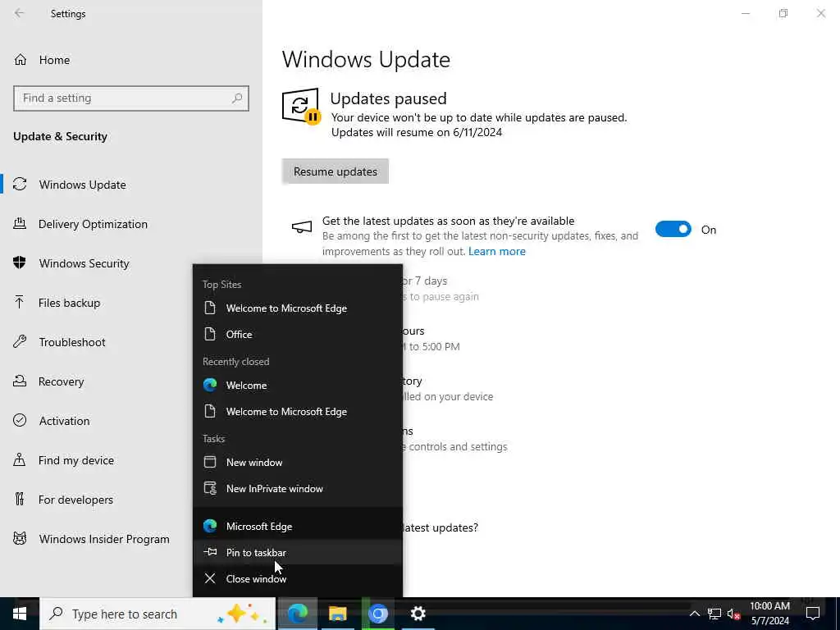Click the muted volume tray icon
840x630 pixels.
coord(733,614)
